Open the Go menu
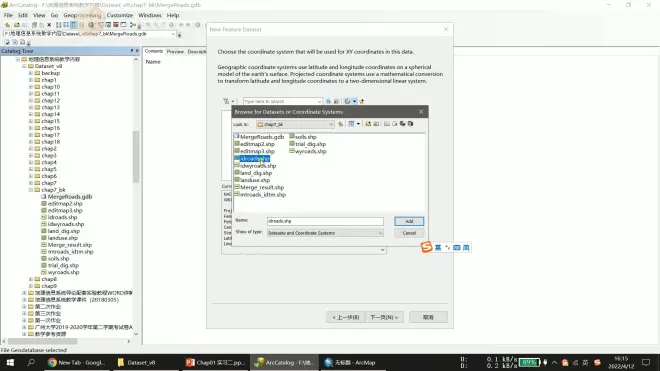This screenshot has height=371, width=660. [x=54, y=15]
